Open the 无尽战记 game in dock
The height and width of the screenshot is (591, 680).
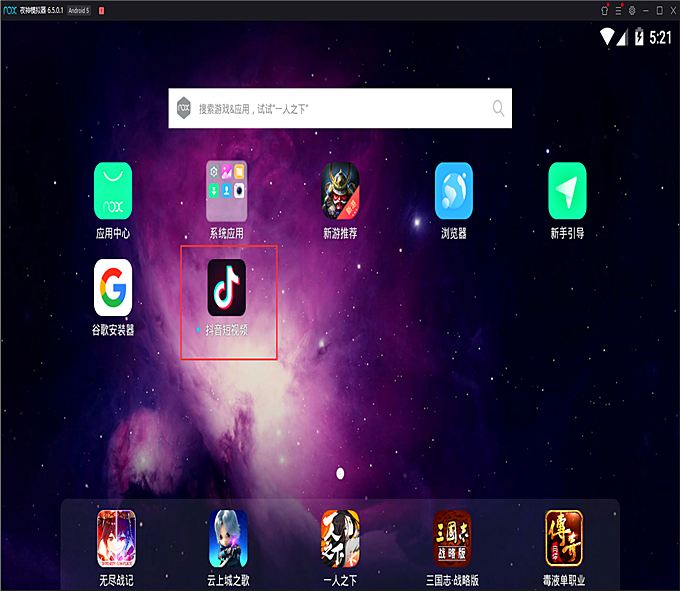116,539
